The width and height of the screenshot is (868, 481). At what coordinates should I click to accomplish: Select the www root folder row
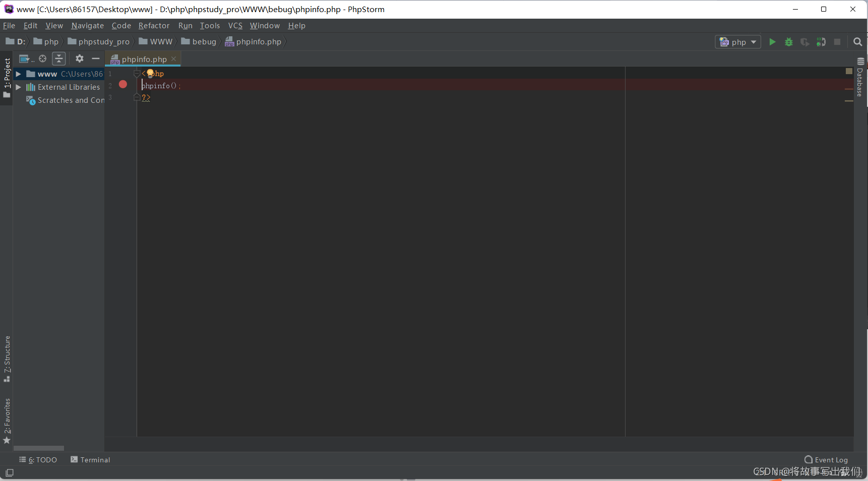pyautogui.click(x=59, y=74)
